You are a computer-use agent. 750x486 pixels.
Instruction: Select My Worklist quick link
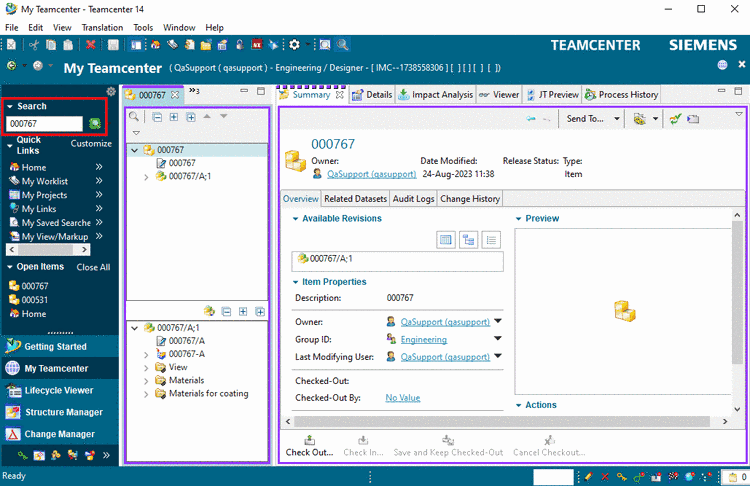pos(44,181)
